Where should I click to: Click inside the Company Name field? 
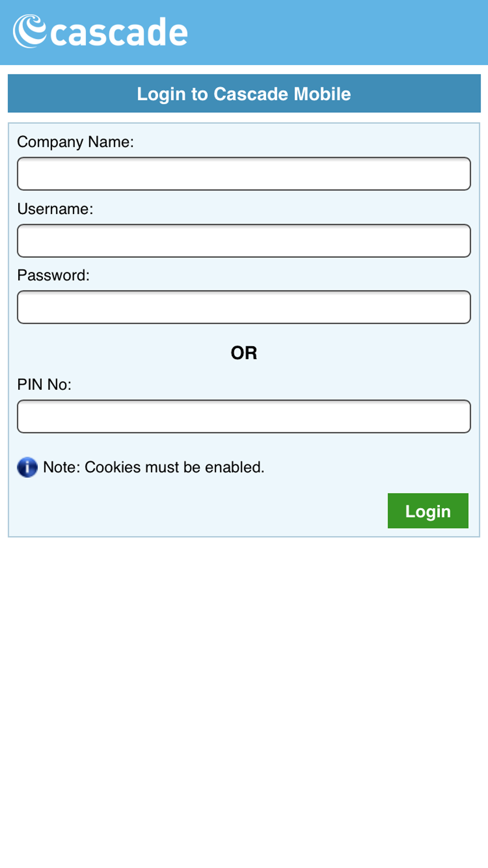[244, 173]
